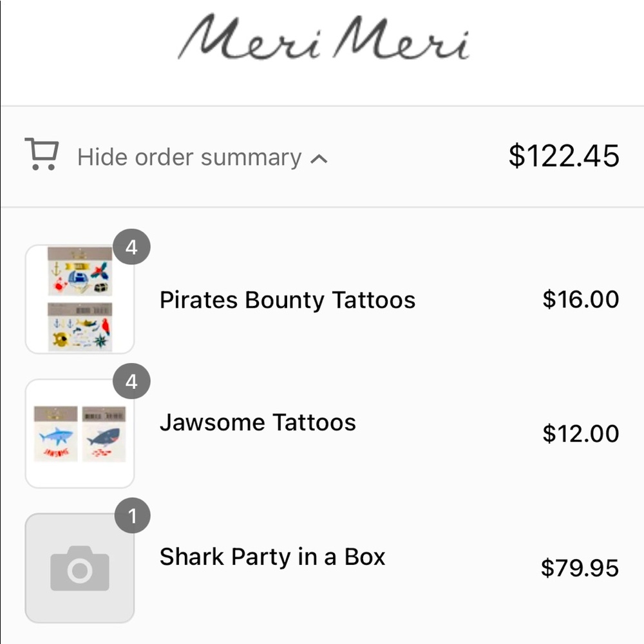The height and width of the screenshot is (644, 644).
Task: Click the Meri Meri logo
Action: (322, 42)
